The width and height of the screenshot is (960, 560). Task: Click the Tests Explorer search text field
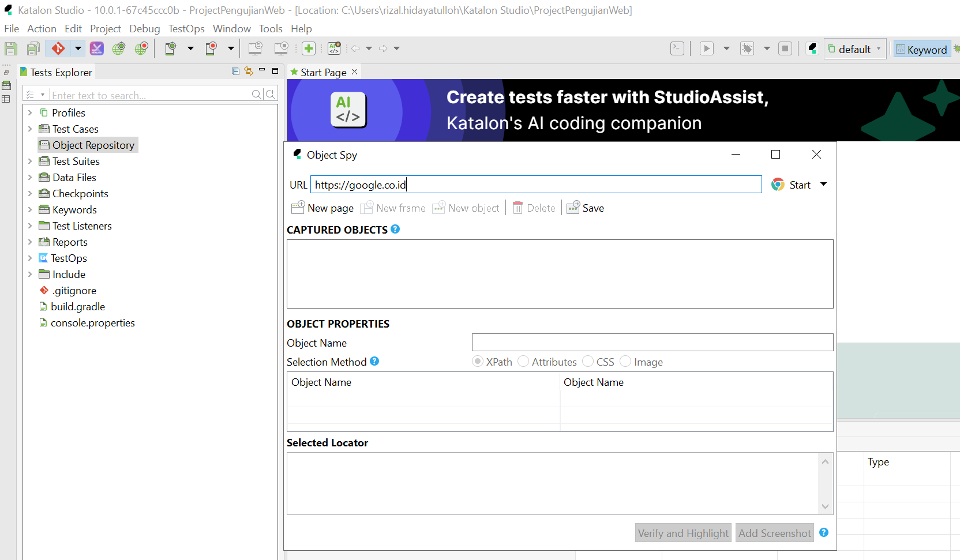(x=150, y=95)
